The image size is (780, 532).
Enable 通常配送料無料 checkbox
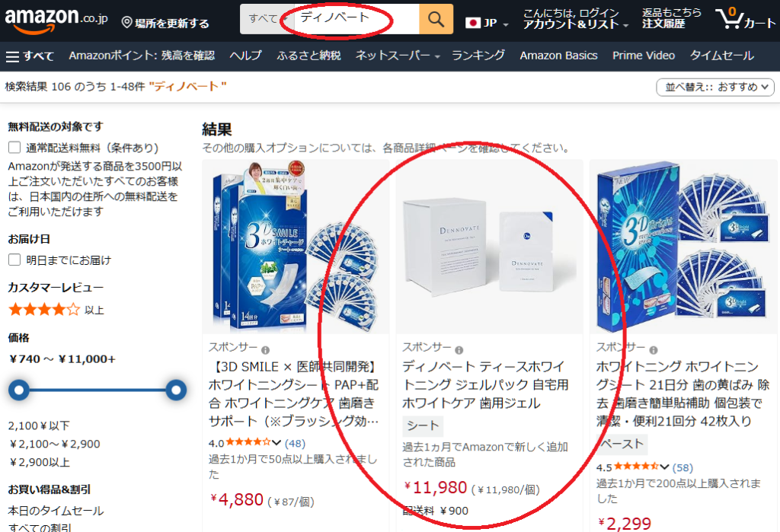14,147
